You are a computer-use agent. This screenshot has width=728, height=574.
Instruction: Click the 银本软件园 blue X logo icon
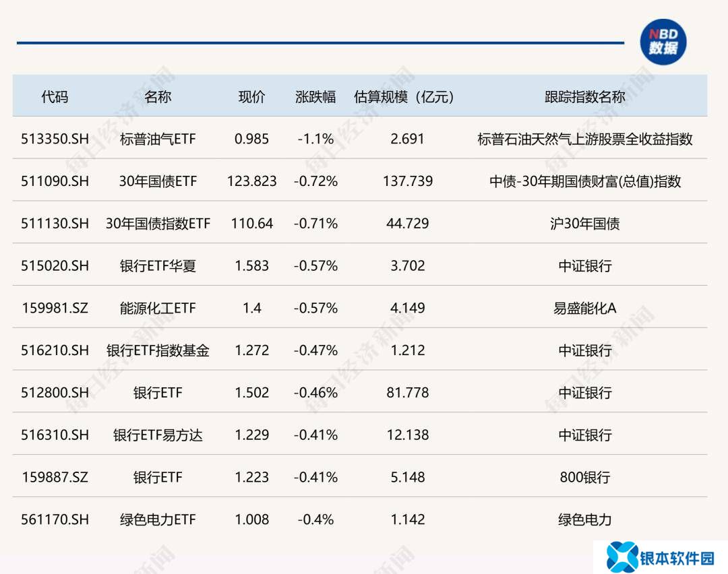622,557
